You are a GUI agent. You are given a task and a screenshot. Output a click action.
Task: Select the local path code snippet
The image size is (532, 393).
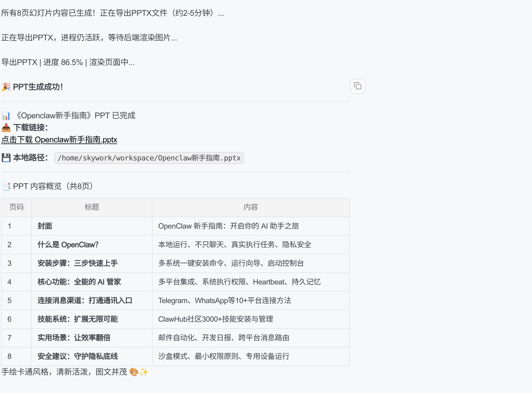click(x=149, y=158)
